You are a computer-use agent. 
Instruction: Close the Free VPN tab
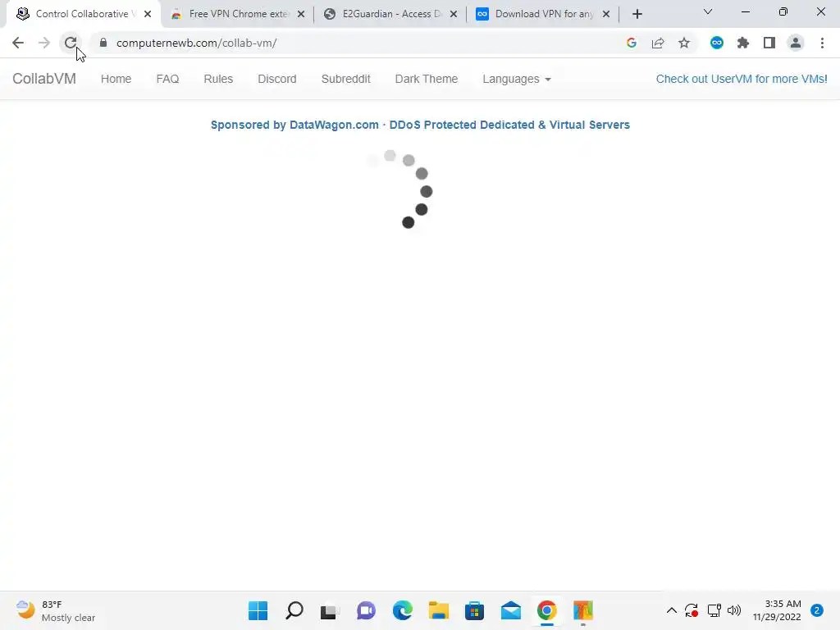[300, 14]
